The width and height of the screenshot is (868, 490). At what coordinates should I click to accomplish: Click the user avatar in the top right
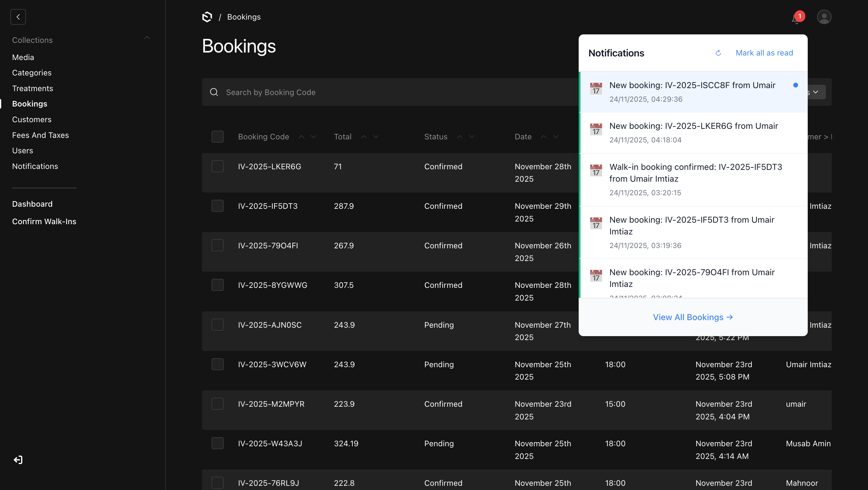tap(824, 17)
